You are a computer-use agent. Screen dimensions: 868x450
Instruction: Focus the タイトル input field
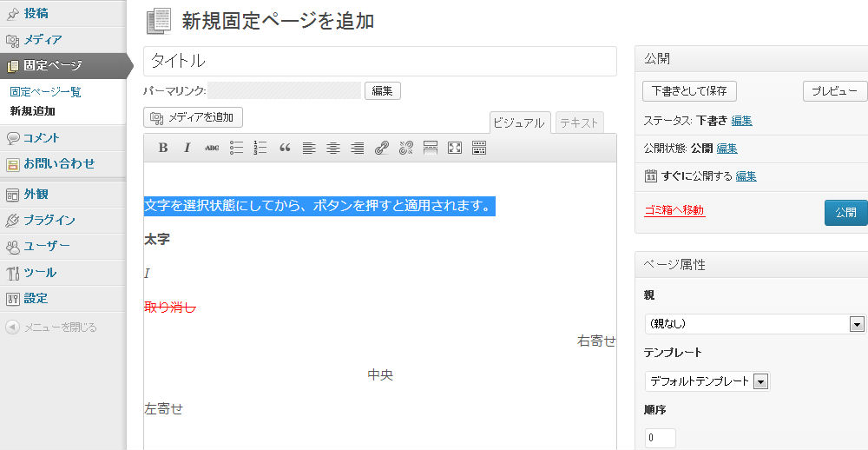pyautogui.click(x=380, y=61)
